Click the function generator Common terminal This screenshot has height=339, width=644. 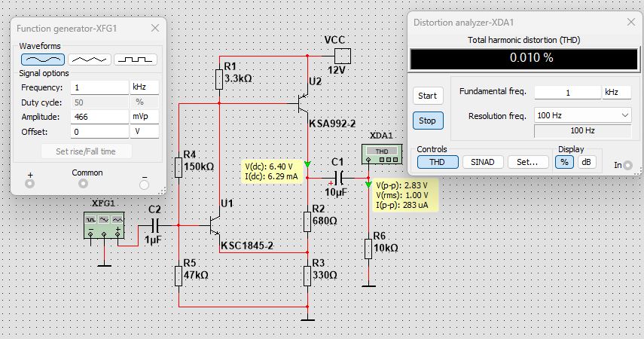83,184
